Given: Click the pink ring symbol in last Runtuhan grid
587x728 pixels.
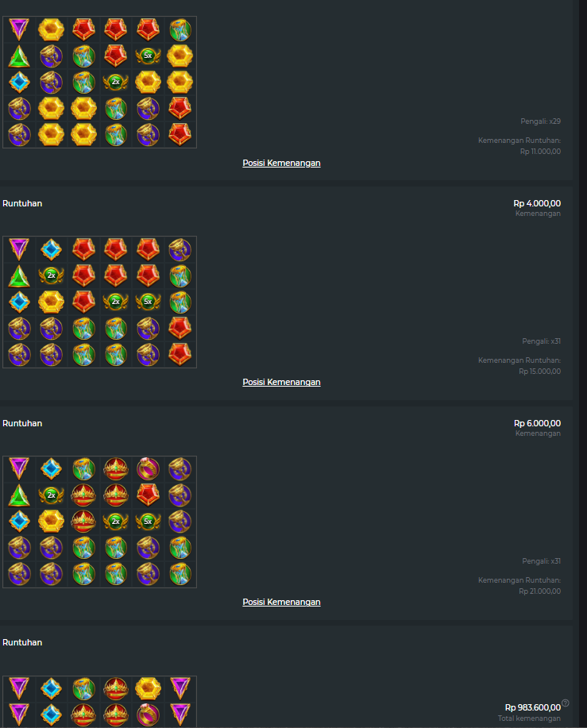Looking at the screenshot, I should point(148,715).
